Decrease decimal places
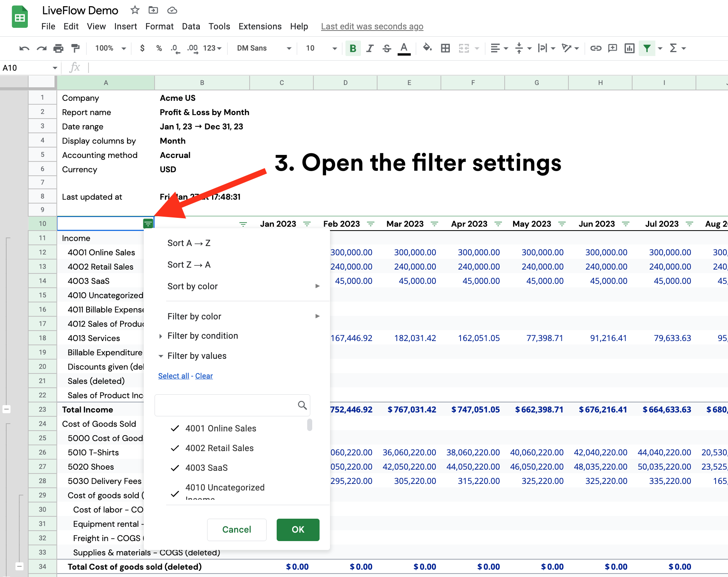This screenshot has height=577, width=728. [175, 48]
